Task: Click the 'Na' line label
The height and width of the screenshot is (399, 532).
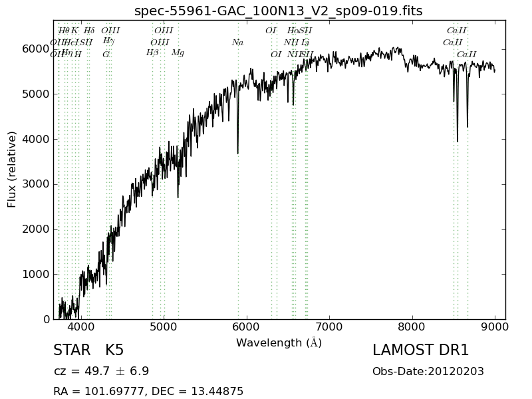Action: [x=238, y=43]
